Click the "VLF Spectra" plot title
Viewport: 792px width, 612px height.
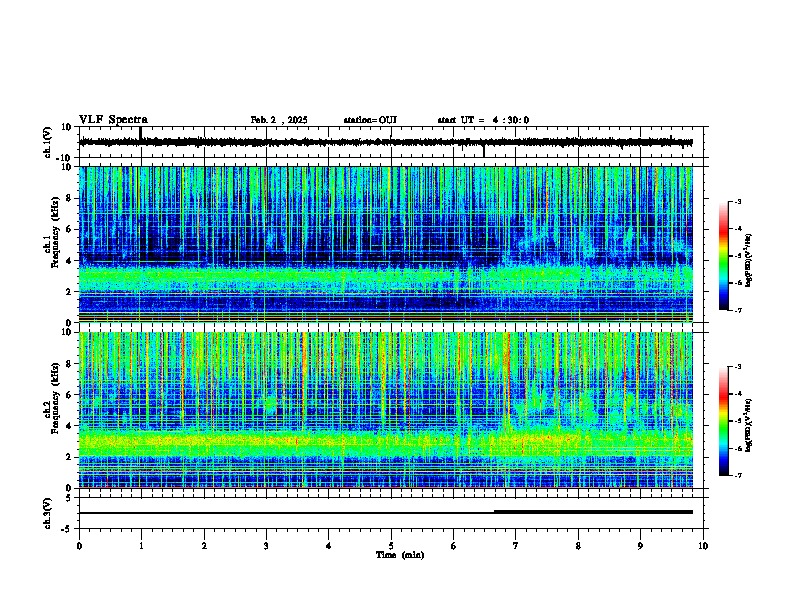tap(113, 120)
